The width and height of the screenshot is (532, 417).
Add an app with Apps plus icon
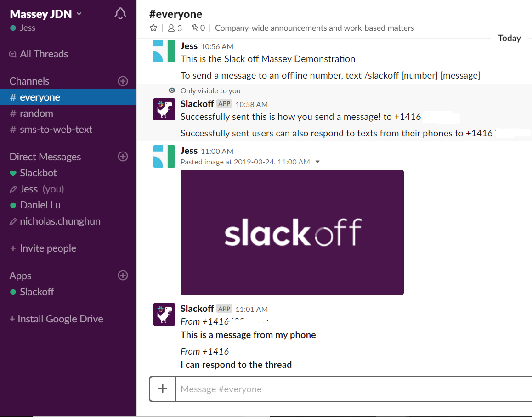pos(123,275)
